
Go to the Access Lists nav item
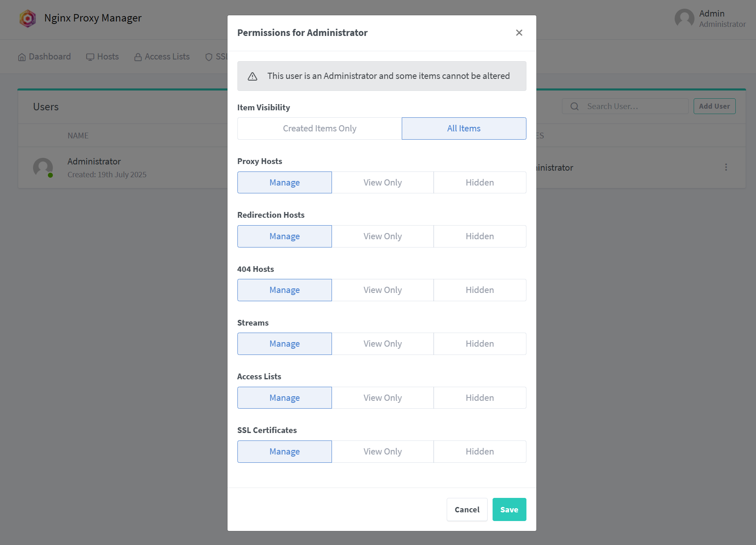point(162,57)
